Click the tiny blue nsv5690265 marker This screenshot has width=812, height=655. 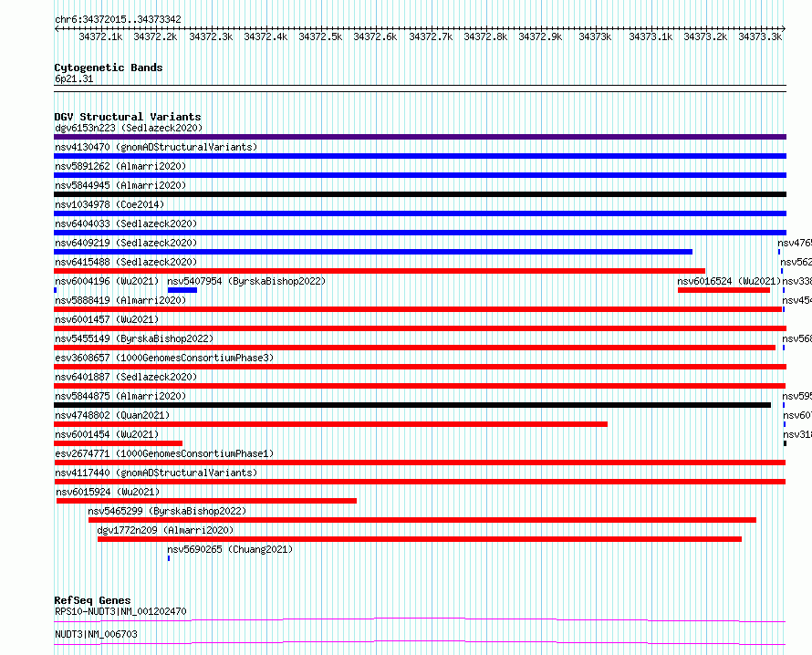click(169, 558)
